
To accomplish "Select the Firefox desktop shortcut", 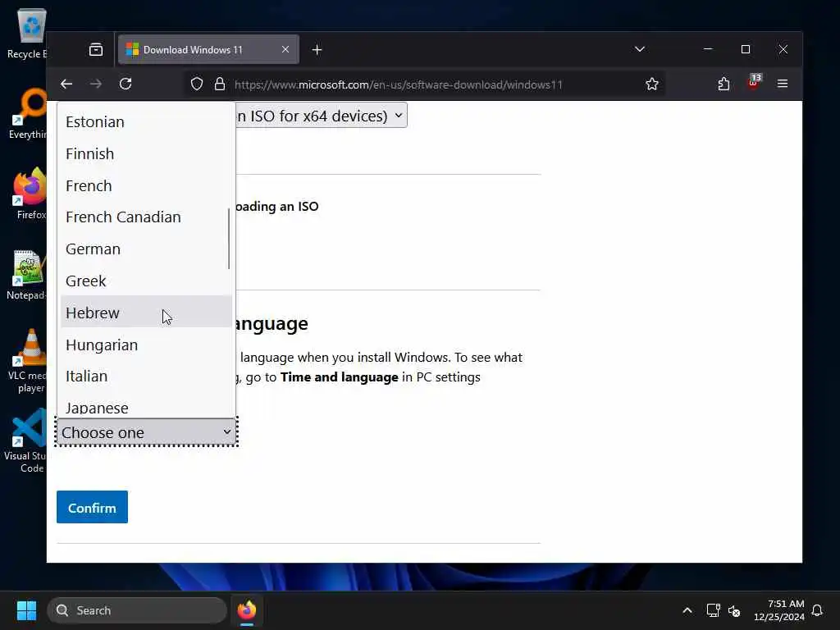I will coord(30,194).
